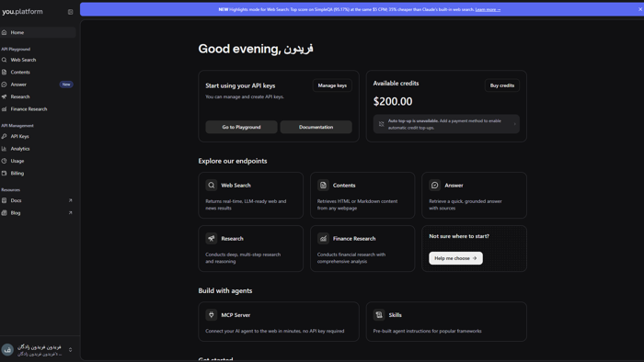644x362 pixels.
Task: Select Contents in the sidebar
Action: tap(38, 73)
